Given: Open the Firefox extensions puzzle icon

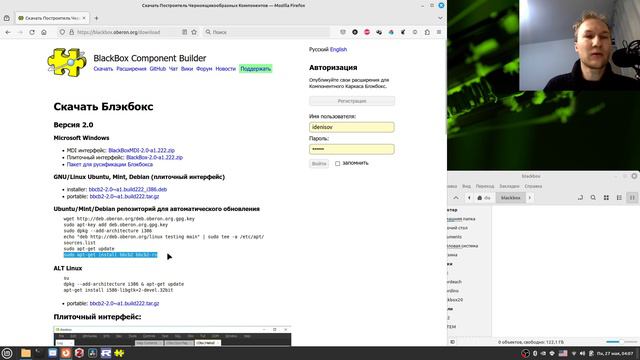Looking at the screenshot, I should pos(427,32).
